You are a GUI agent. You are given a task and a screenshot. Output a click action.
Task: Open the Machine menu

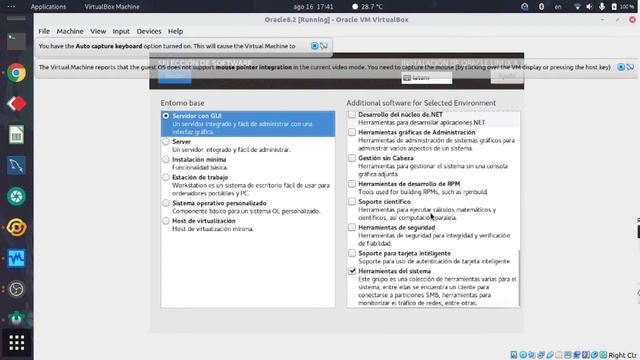click(x=70, y=31)
